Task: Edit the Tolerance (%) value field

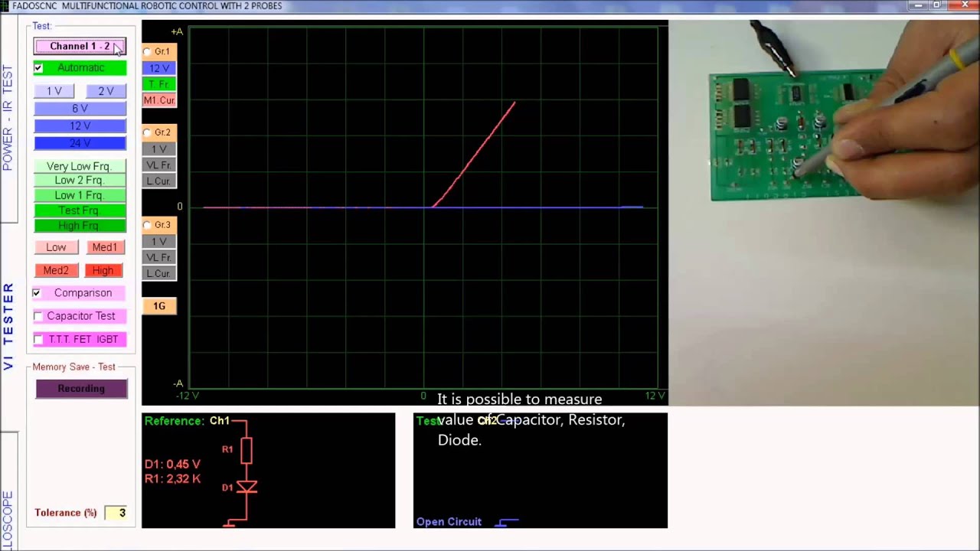Action: pos(117,513)
